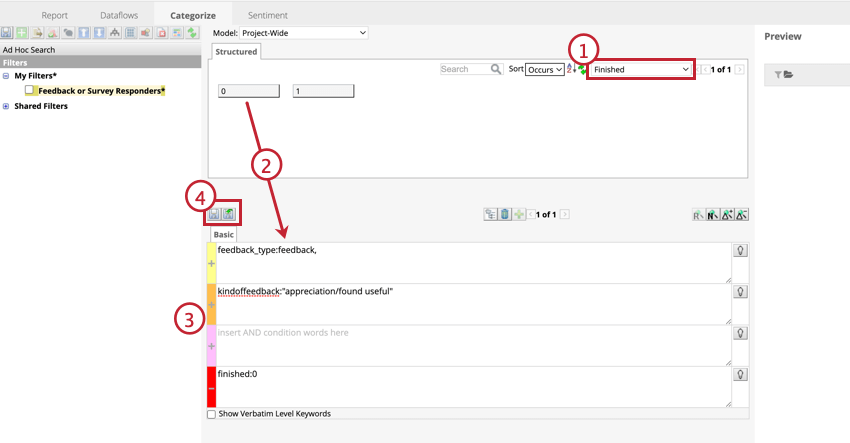Open the Sort Occurs dropdown
The image size is (850, 443).
point(545,69)
